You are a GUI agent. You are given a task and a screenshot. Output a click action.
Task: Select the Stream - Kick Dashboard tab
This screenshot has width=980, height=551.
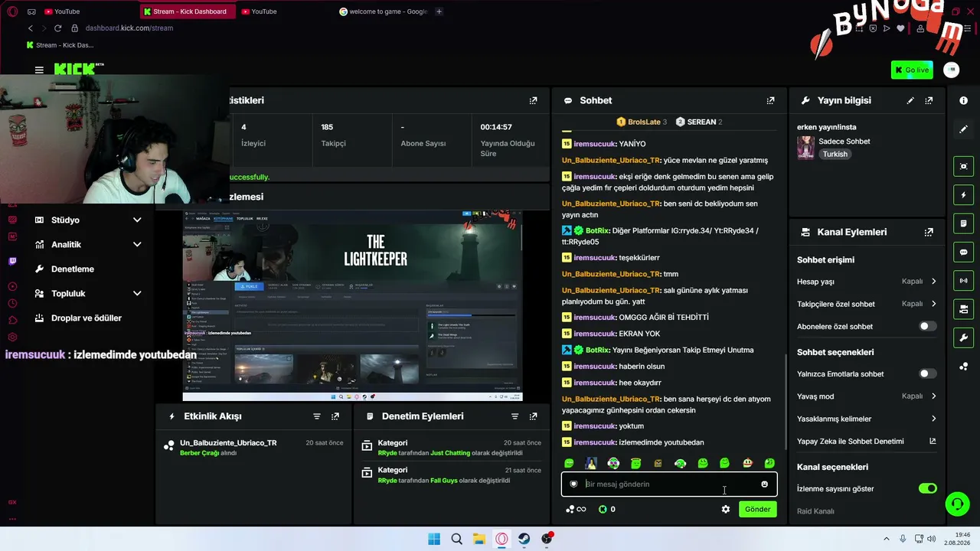coord(188,11)
